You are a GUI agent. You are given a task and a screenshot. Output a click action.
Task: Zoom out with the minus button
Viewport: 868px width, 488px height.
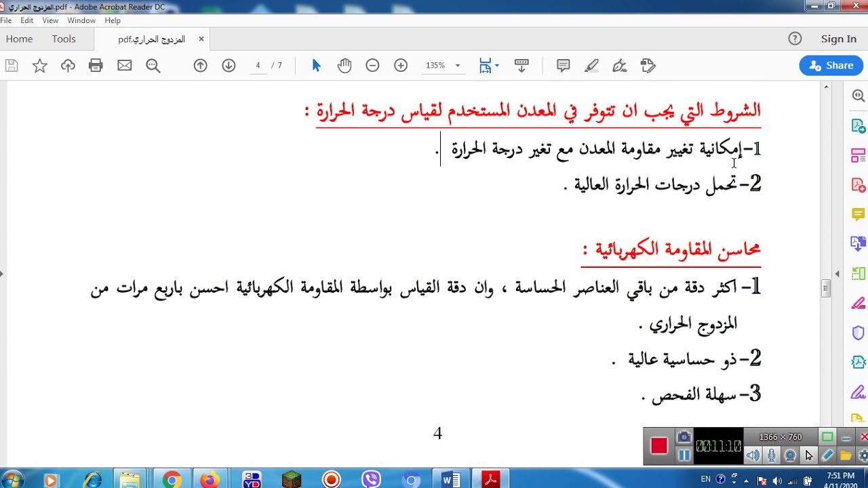click(372, 66)
